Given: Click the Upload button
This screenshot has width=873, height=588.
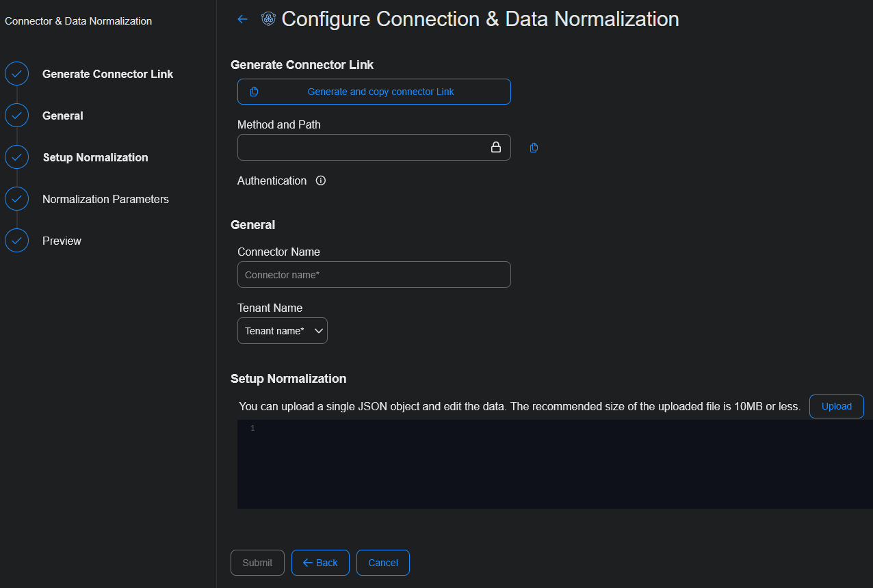Looking at the screenshot, I should pos(836,406).
